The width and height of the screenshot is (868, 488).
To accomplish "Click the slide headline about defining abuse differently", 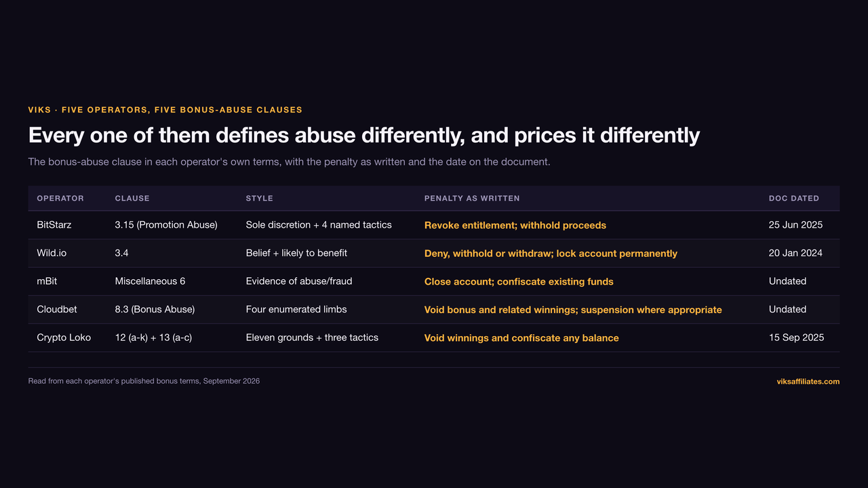I will click(364, 136).
